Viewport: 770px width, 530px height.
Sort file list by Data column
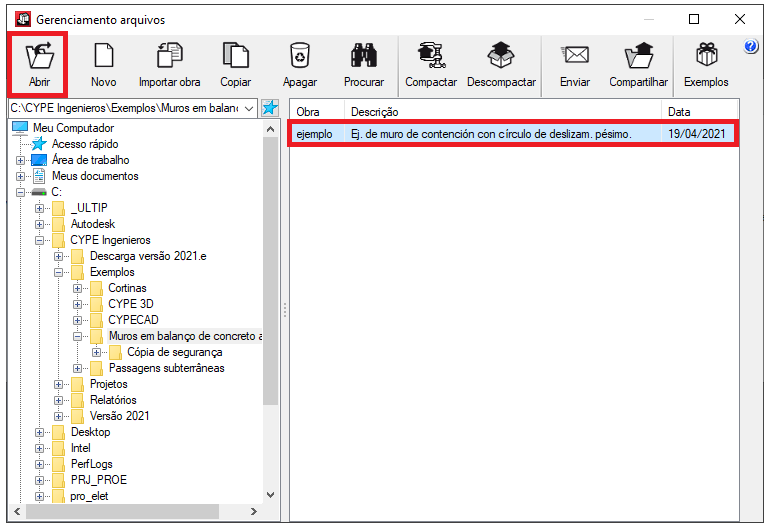point(699,112)
